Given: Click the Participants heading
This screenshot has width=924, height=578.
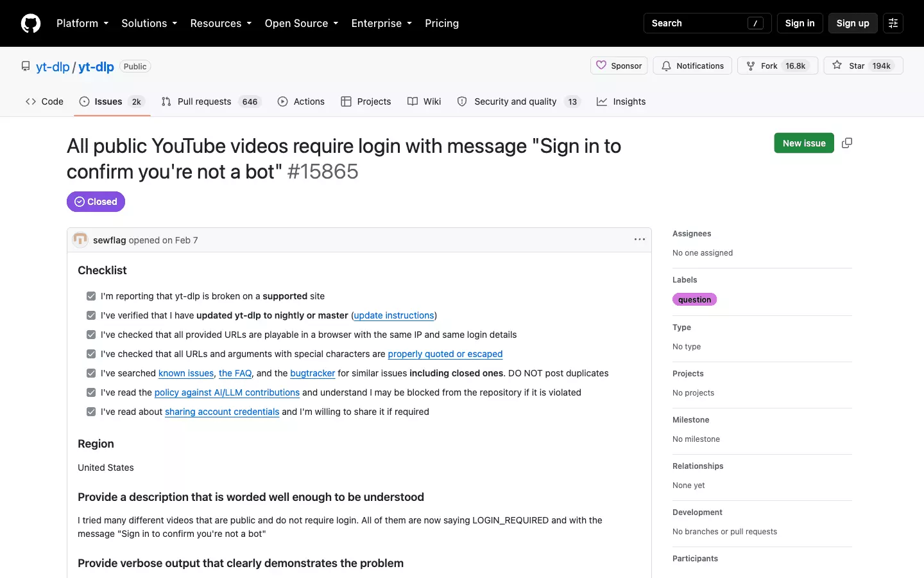Looking at the screenshot, I should [695, 559].
